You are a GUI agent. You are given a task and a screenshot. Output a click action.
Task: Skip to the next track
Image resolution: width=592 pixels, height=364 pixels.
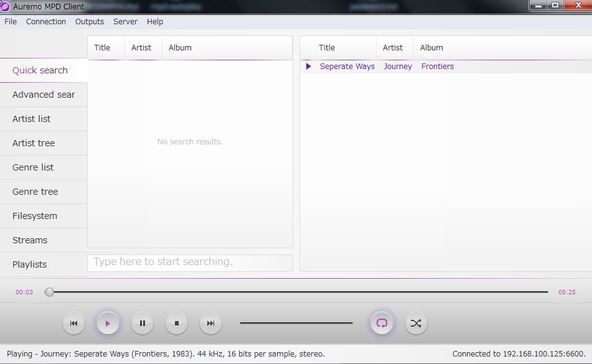(x=210, y=324)
